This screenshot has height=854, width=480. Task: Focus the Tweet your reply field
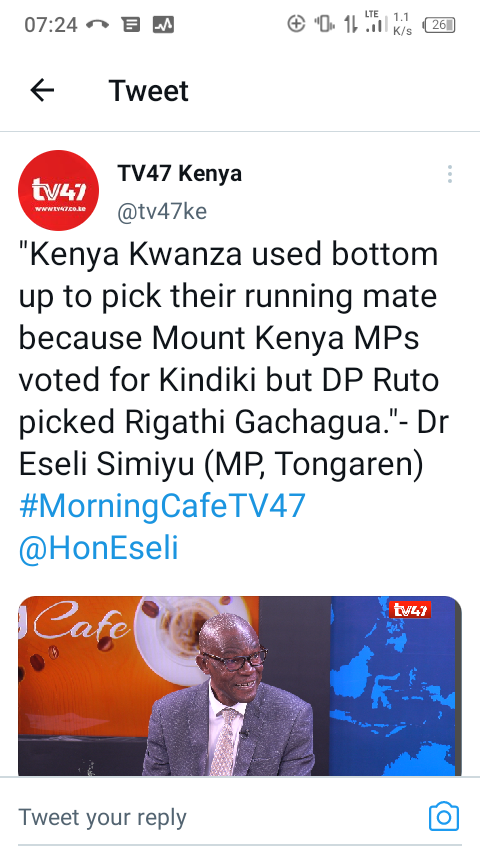click(218, 817)
